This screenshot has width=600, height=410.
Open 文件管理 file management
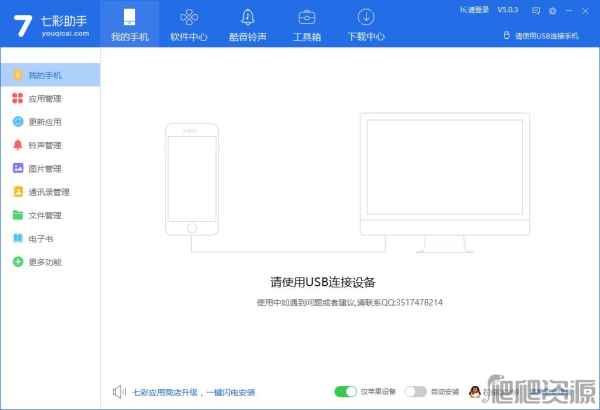(44, 215)
